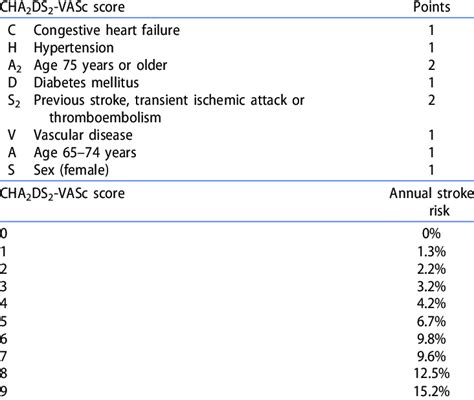Click the top CHA2DS2-VASc score header
Image resolution: width=474 pixels, height=400 pixels.
(x=62, y=7)
